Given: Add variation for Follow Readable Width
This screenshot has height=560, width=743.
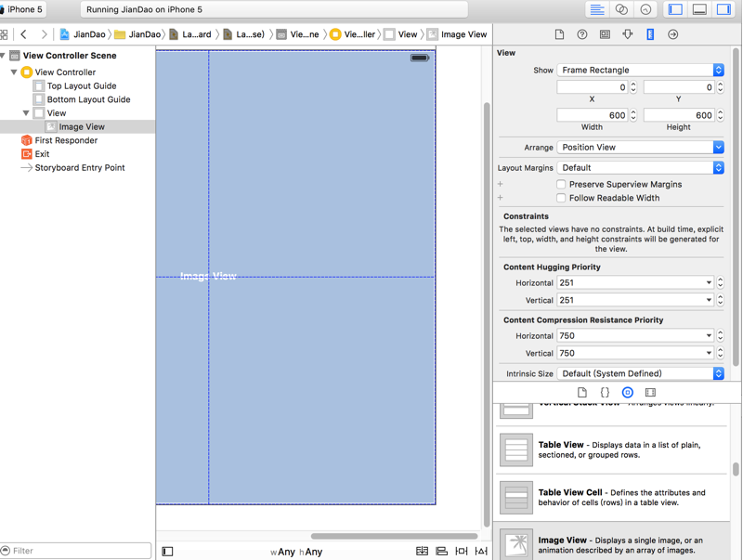Looking at the screenshot, I should [501, 198].
